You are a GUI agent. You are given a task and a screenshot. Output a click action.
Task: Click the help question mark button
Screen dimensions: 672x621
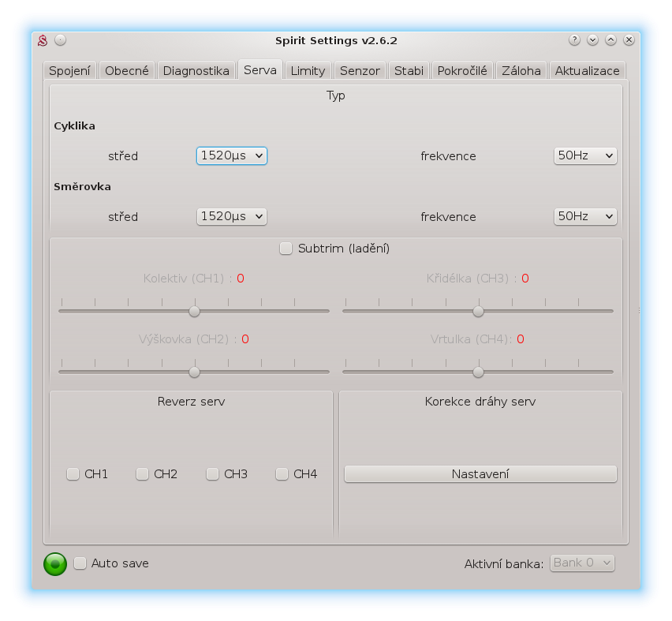574,40
